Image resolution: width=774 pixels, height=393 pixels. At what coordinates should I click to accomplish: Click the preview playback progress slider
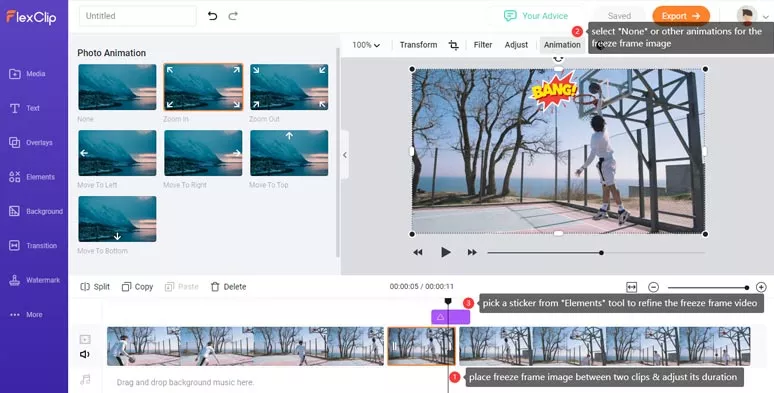pos(596,253)
